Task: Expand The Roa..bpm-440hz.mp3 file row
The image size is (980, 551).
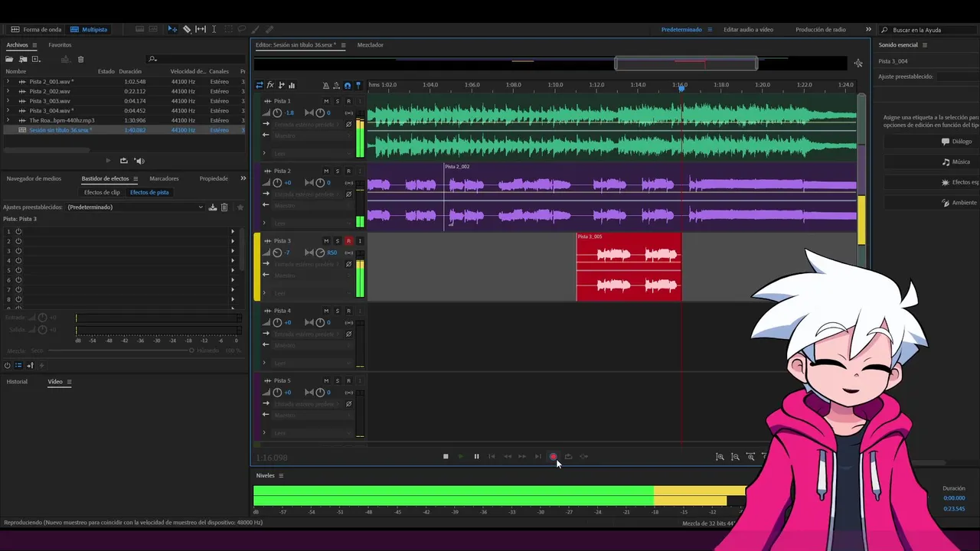Action: point(8,120)
